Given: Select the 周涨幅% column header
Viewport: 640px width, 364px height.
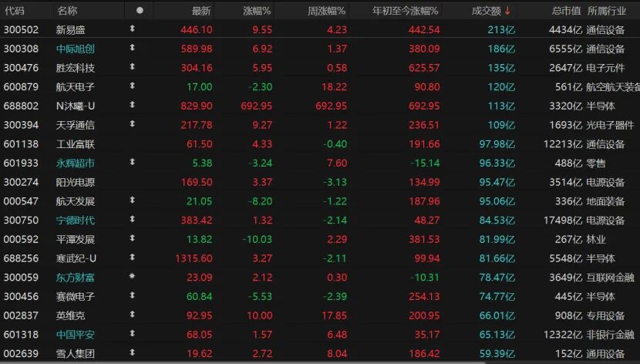Looking at the screenshot, I should [327, 11].
